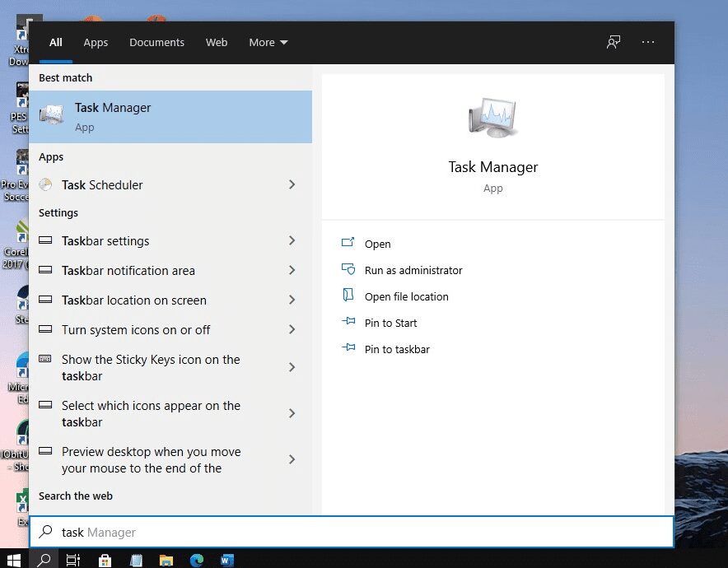Screen dimensions: 728x568
Task: Click the feedback icon in search header
Action: tap(614, 42)
